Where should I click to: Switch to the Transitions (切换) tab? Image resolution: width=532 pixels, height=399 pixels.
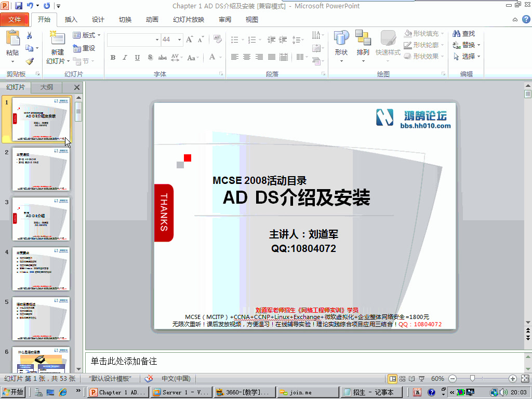(x=125, y=20)
